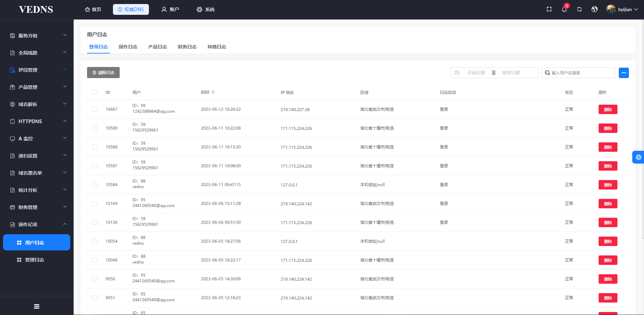Delete log row 9951
Viewport: 644px width, 315px height.
tap(608, 298)
